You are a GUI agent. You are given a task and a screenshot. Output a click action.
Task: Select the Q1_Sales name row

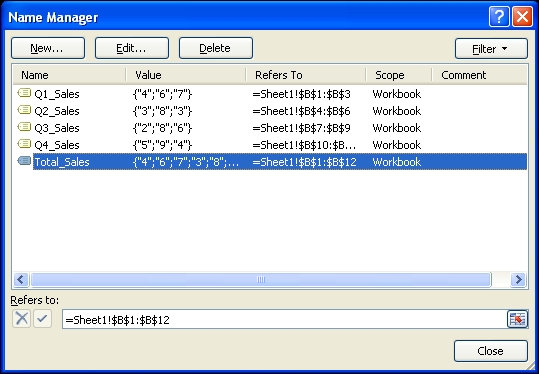[270, 94]
